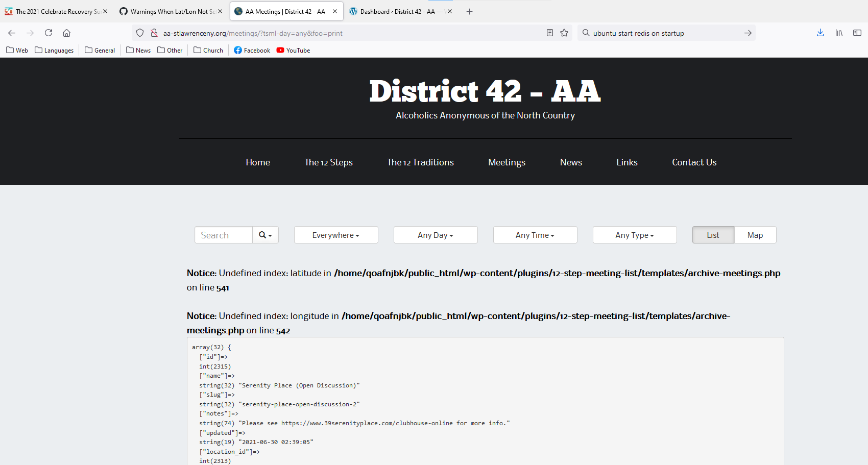
Task: Click the browser search field text
Action: (x=638, y=33)
